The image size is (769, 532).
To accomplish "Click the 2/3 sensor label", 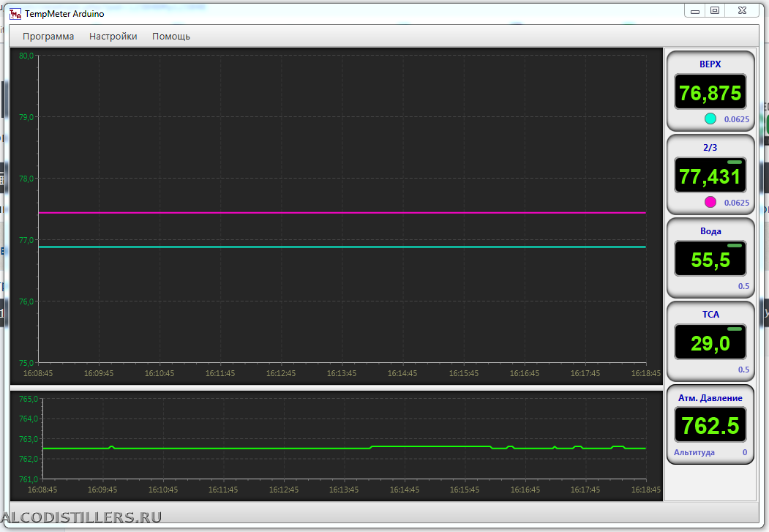I will 710,148.
